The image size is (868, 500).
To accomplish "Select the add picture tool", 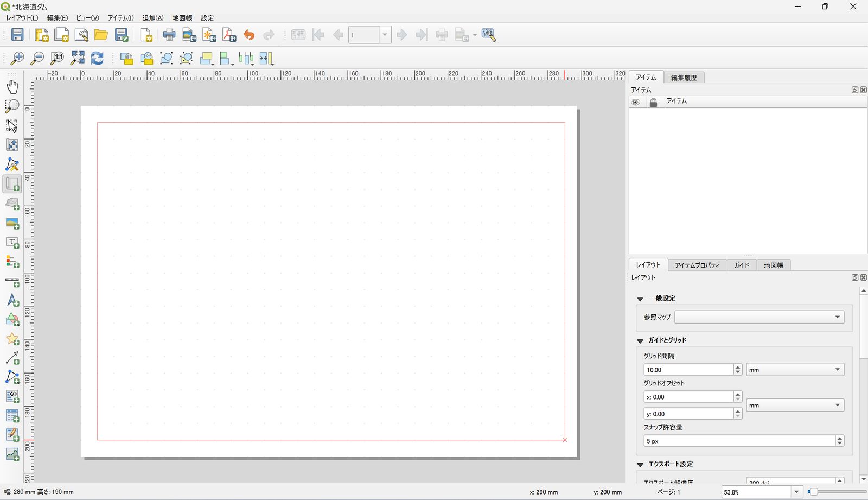I will 12,223.
